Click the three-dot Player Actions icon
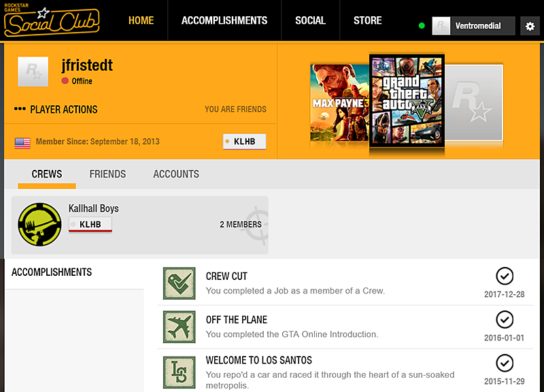Screen dimensions: 544x392 tap(20, 109)
